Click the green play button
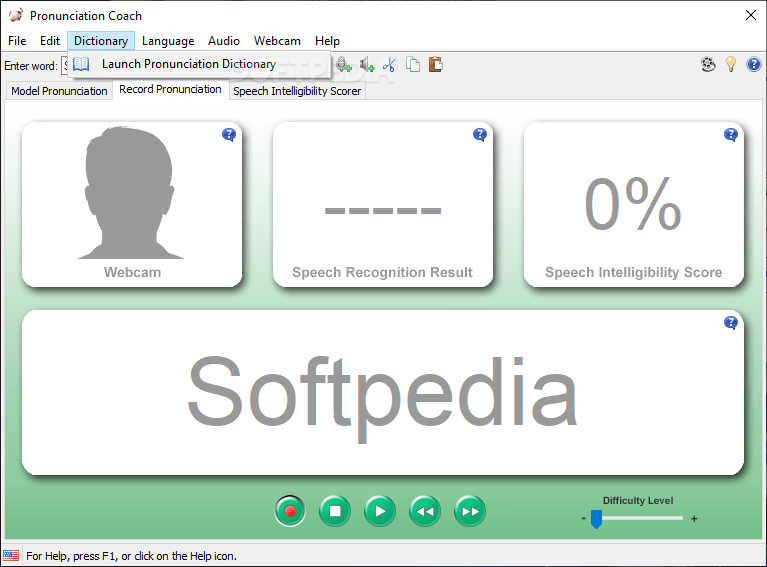The height and width of the screenshot is (567, 767). pyautogui.click(x=380, y=511)
